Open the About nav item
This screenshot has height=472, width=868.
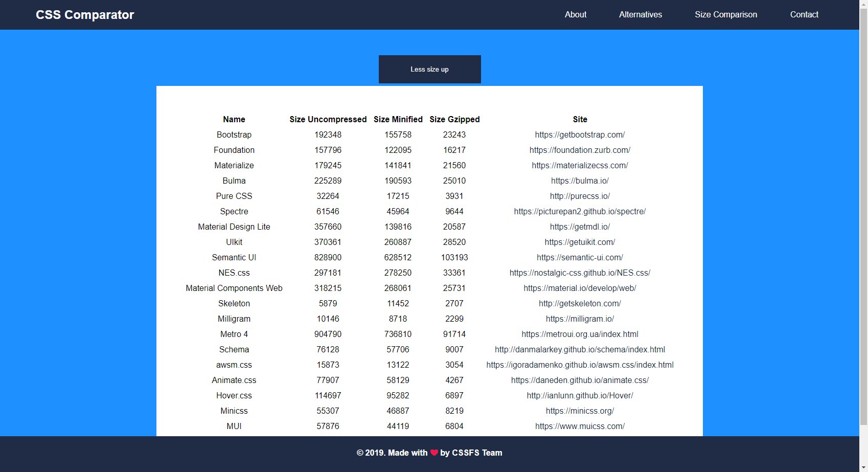[576, 15]
